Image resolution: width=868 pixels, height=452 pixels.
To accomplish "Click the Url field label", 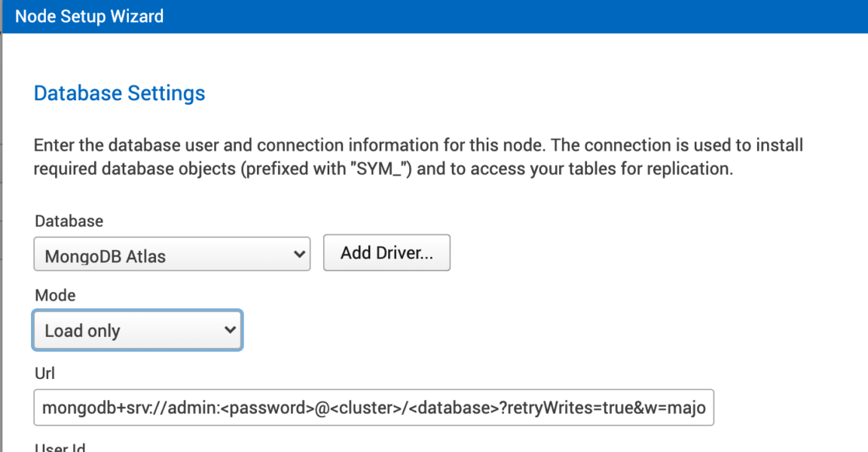I will point(44,373).
